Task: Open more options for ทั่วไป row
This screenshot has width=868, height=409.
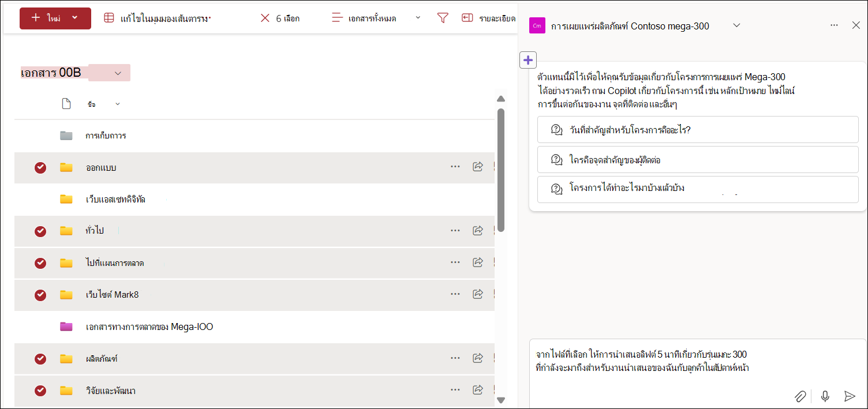Action: pos(455,231)
